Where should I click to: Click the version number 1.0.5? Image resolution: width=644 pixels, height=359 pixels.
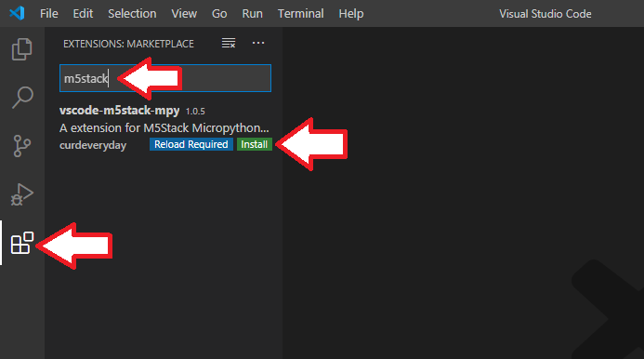pyautogui.click(x=195, y=111)
